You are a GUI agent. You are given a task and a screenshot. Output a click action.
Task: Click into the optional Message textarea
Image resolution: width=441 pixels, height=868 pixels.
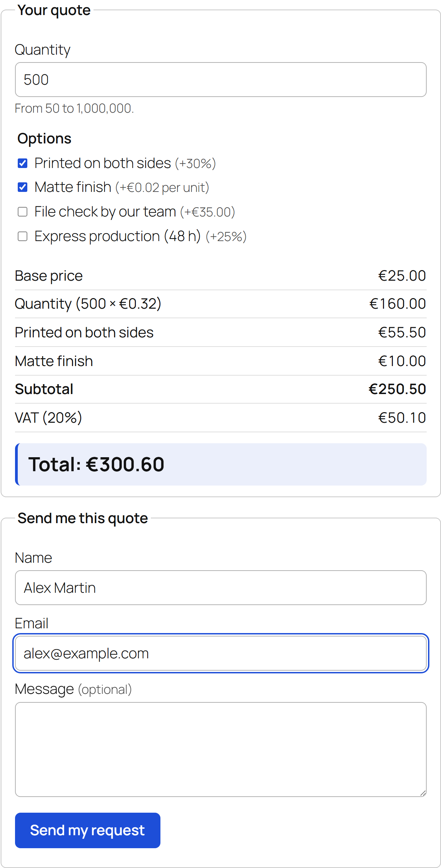pyautogui.click(x=220, y=750)
